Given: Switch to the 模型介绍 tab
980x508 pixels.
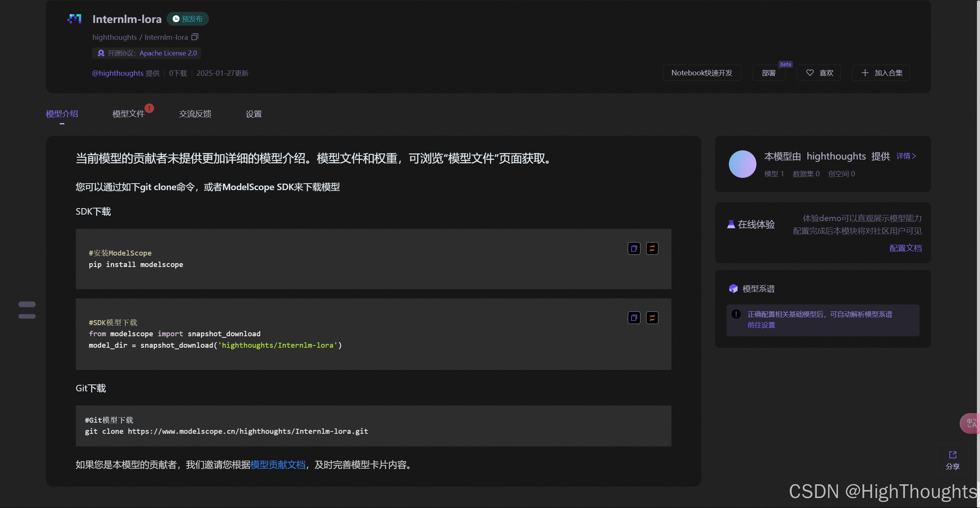Looking at the screenshot, I should click(x=62, y=114).
